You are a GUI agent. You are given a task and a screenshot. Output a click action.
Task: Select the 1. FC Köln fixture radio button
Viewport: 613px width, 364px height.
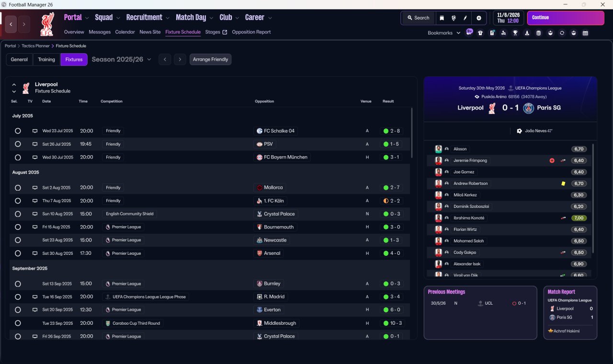[x=18, y=201]
